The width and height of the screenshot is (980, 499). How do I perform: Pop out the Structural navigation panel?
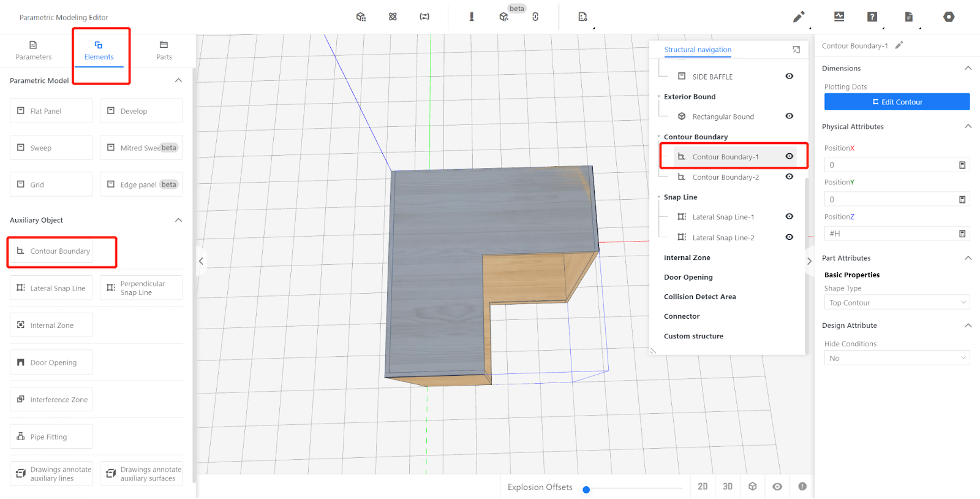[x=796, y=50]
